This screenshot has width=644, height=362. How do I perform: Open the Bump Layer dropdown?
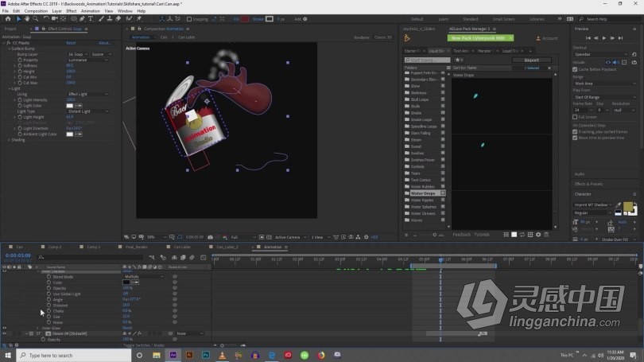[78, 54]
